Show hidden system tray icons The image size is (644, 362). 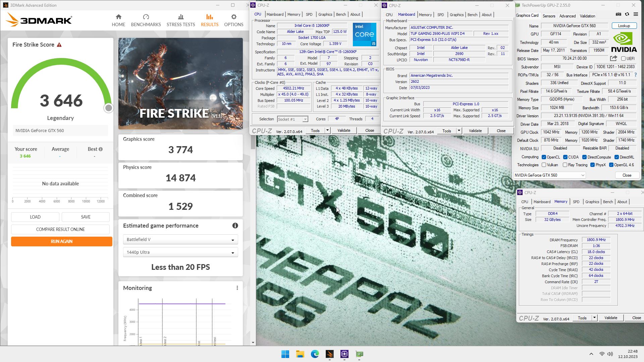pos(591,354)
